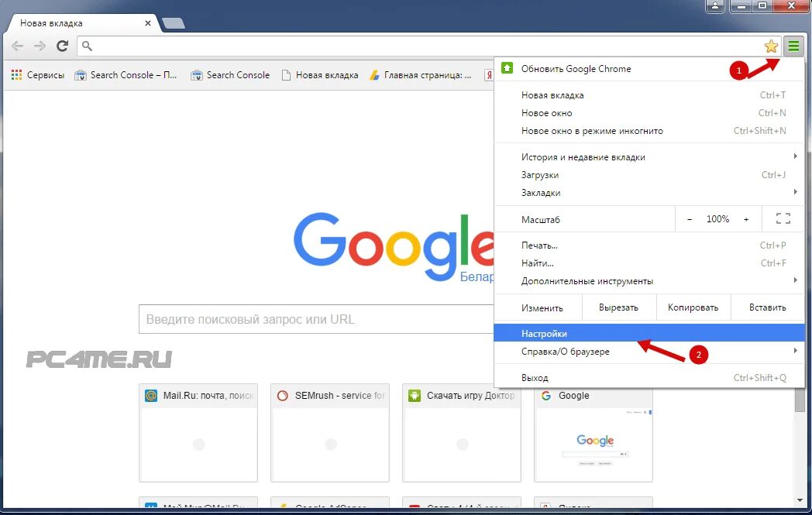Open the Новая вкладка bookmark
Screen dimensions: 812x515
tap(320, 75)
